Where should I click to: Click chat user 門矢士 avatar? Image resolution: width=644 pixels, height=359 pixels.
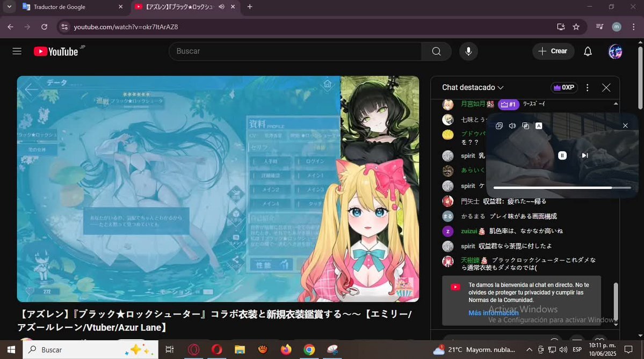coord(447,201)
